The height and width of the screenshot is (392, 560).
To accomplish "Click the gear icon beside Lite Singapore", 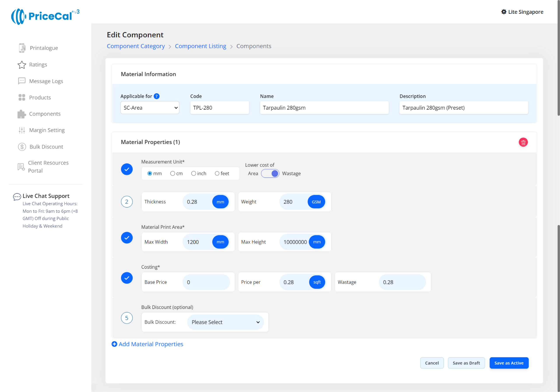I will coord(504,12).
